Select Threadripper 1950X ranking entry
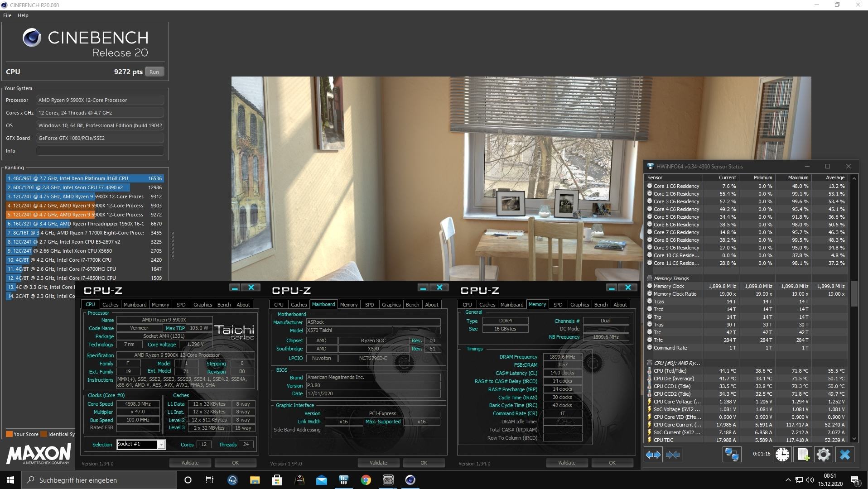 tap(84, 224)
